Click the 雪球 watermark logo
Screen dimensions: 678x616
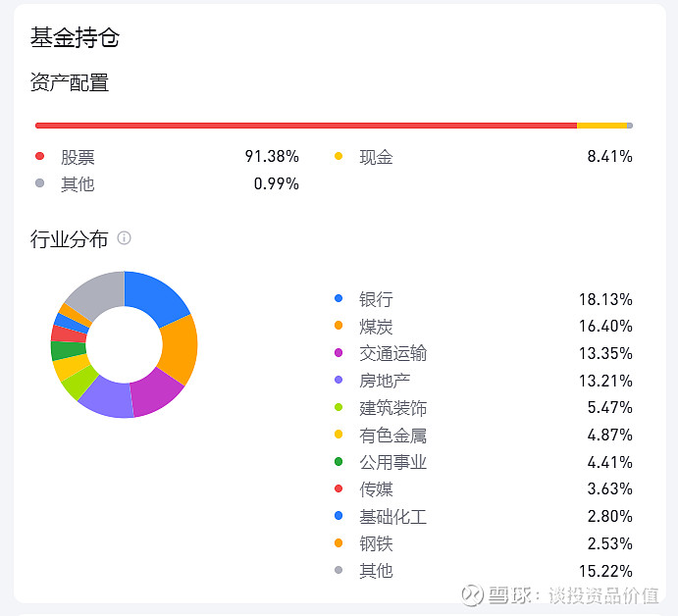[x=474, y=594]
